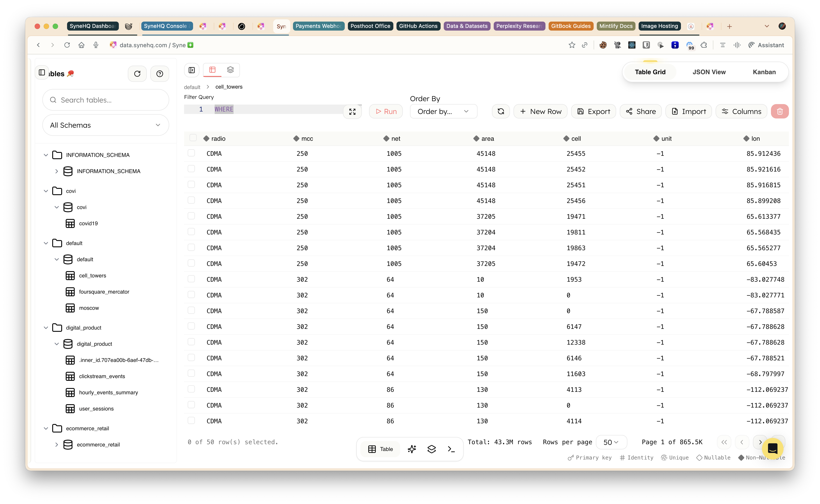Open the chat support widget icon

coord(772,449)
